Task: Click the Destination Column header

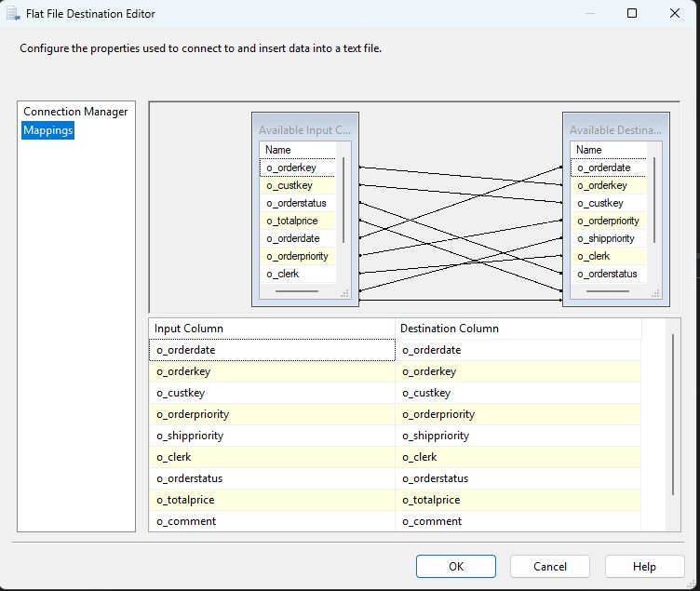Action: (518, 329)
